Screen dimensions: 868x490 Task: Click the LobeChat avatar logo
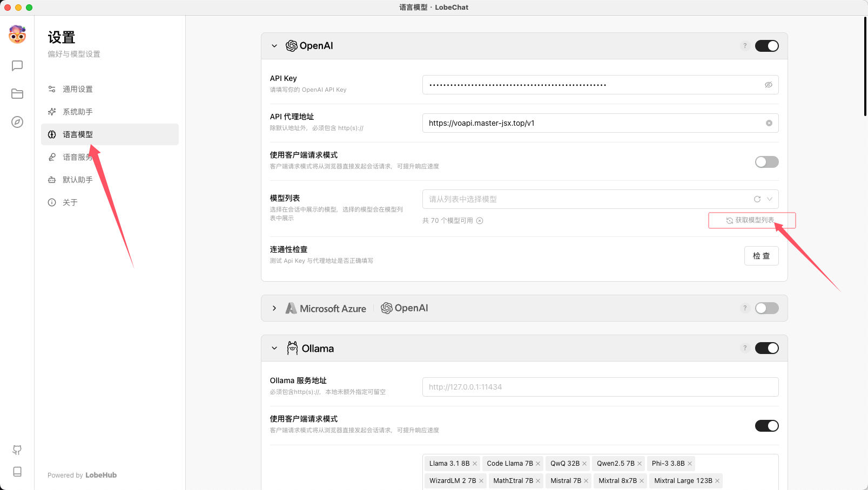pyautogui.click(x=17, y=35)
